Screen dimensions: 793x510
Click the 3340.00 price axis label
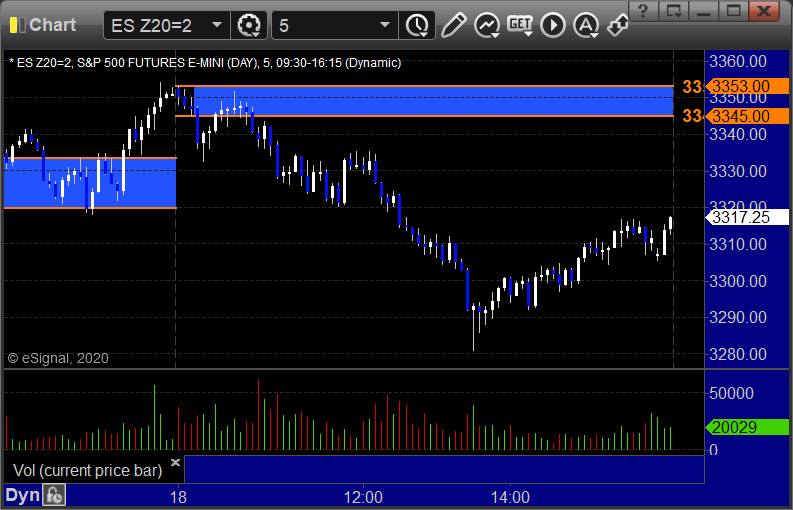[x=738, y=135]
